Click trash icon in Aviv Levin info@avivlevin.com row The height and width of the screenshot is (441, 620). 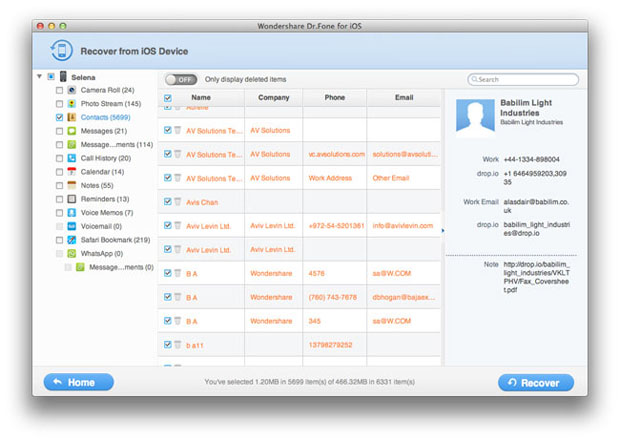[x=178, y=225]
